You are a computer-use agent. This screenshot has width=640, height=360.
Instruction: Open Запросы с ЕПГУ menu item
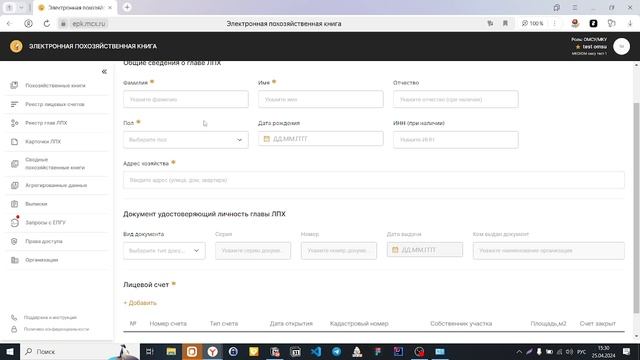pyautogui.click(x=45, y=222)
